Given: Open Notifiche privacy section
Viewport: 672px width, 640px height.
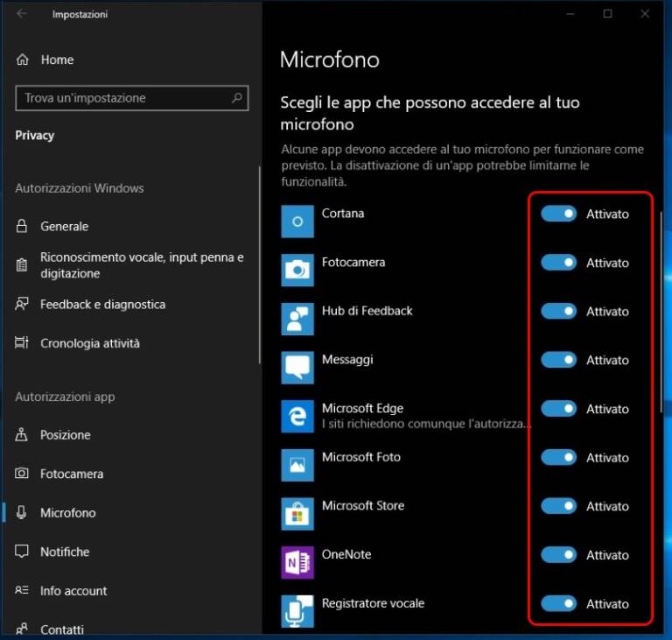Looking at the screenshot, I should coord(130,552).
